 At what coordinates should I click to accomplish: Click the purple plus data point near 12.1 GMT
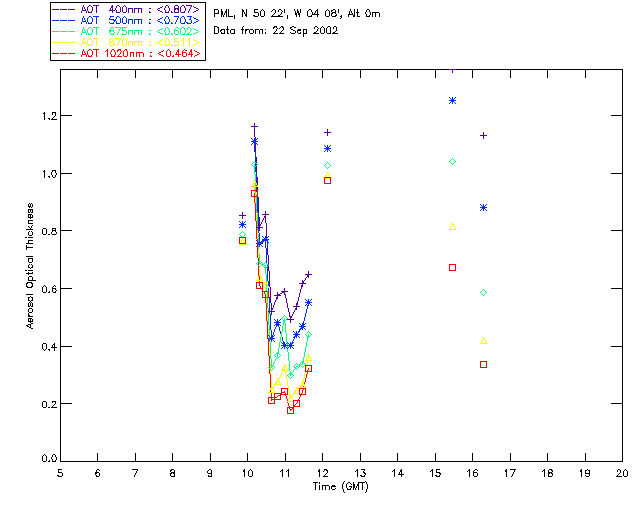point(327,132)
